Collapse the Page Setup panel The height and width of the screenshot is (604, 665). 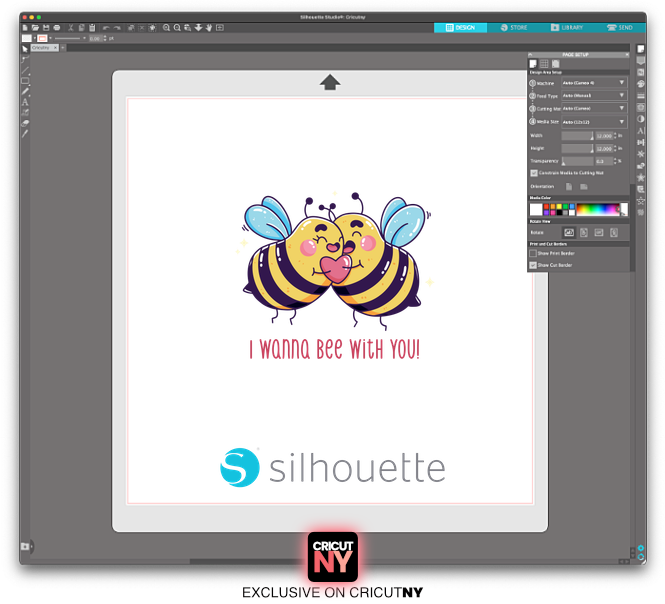(x=530, y=55)
